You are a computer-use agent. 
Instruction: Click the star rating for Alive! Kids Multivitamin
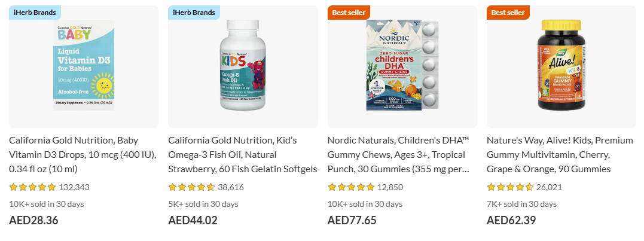pos(509,187)
